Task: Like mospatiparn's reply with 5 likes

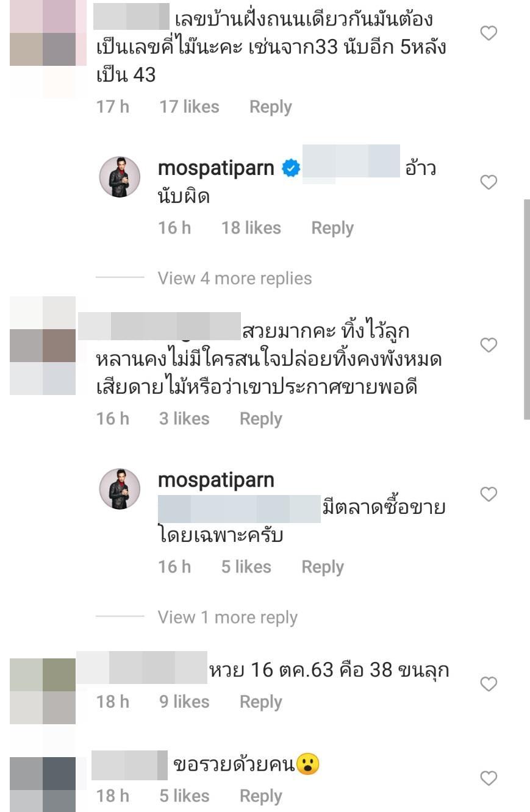Action: (x=489, y=494)
